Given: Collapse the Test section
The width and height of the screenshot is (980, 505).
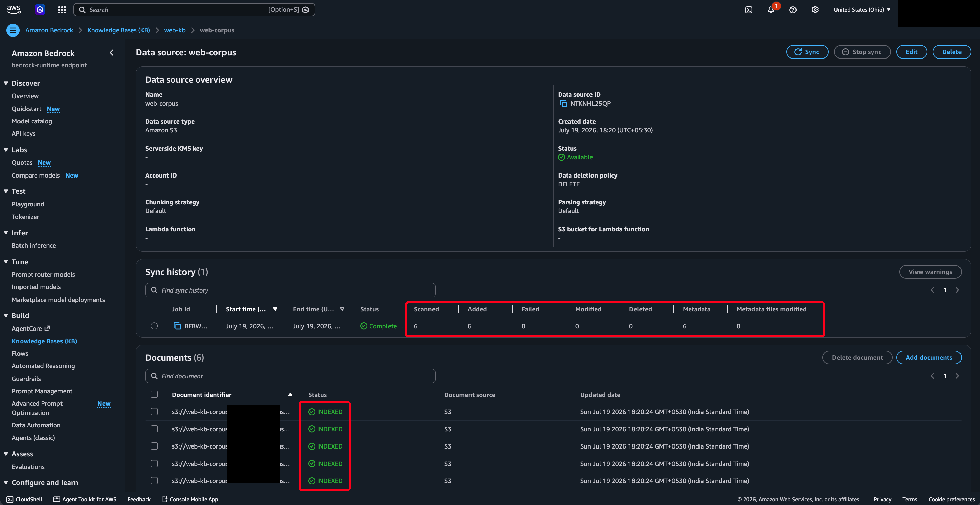Looking at the screenshot, I should click(x=6, y=191).
